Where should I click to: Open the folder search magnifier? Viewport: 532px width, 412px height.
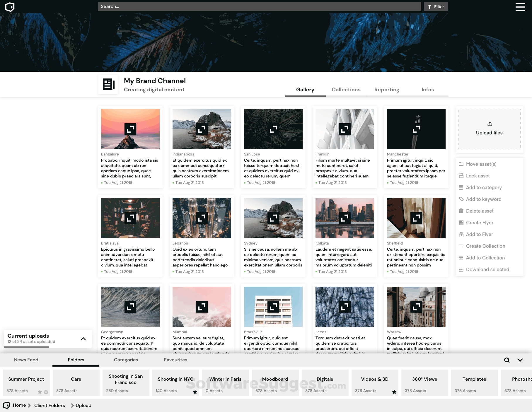click(507, 360)
